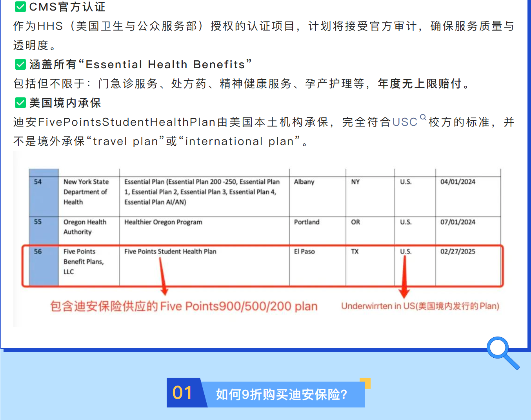Click the text 迪安FivePointsStudentHealthPlan

(x=115, y=122)
